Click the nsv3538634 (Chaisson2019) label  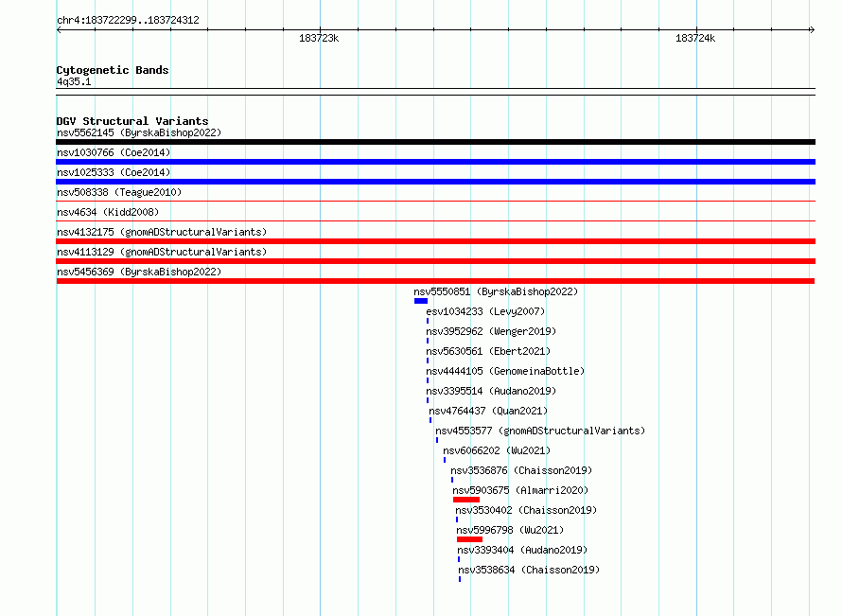pyautogui.click(x=529, y=570)
